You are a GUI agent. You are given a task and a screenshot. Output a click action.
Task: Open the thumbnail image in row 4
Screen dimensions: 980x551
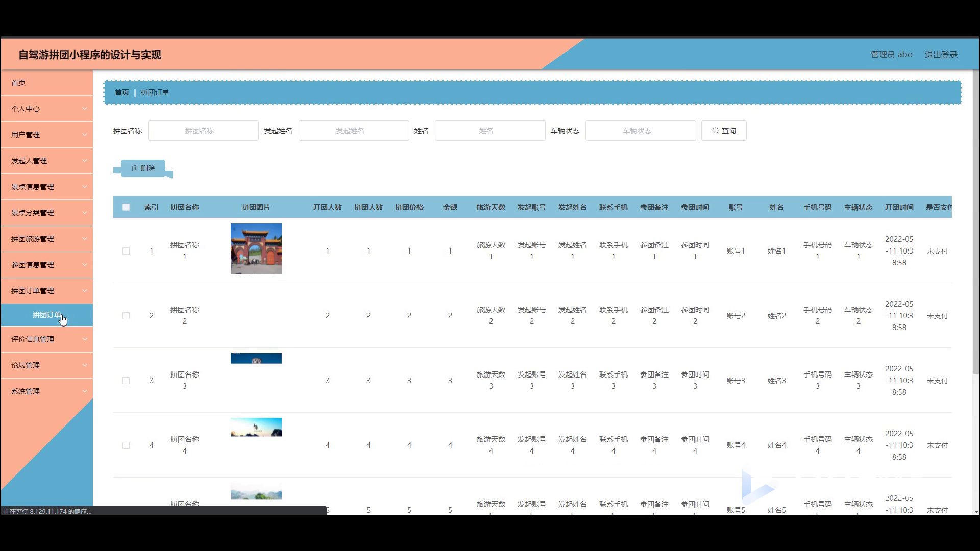pyautogui.click(x=256, y=428)
